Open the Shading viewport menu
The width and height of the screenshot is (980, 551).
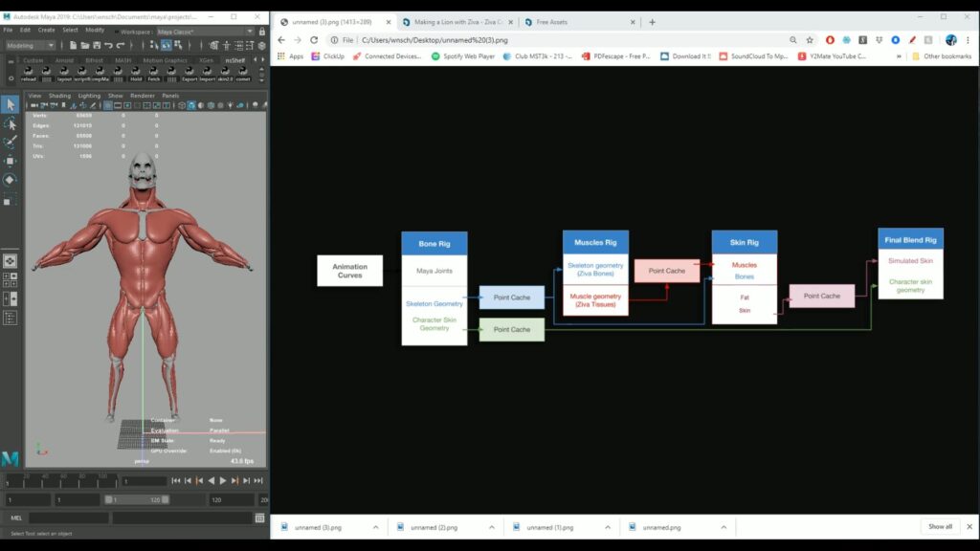[x=59, y=96]
